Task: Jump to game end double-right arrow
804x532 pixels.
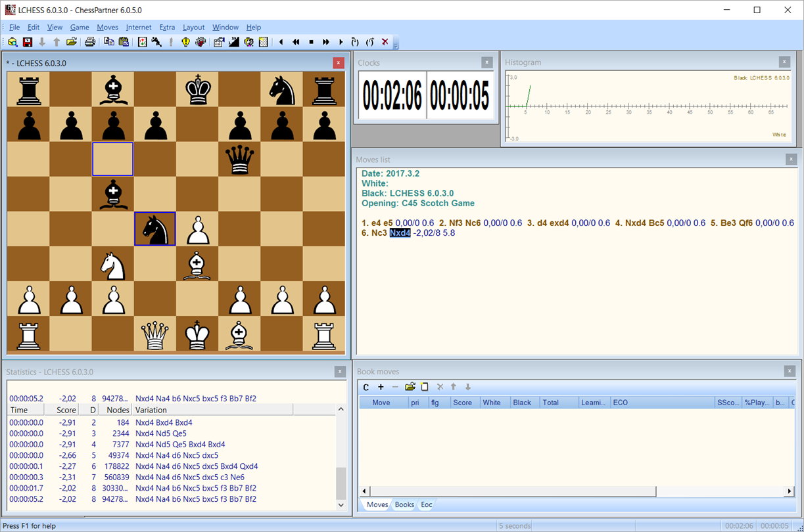Action: (x=326, y=42)
